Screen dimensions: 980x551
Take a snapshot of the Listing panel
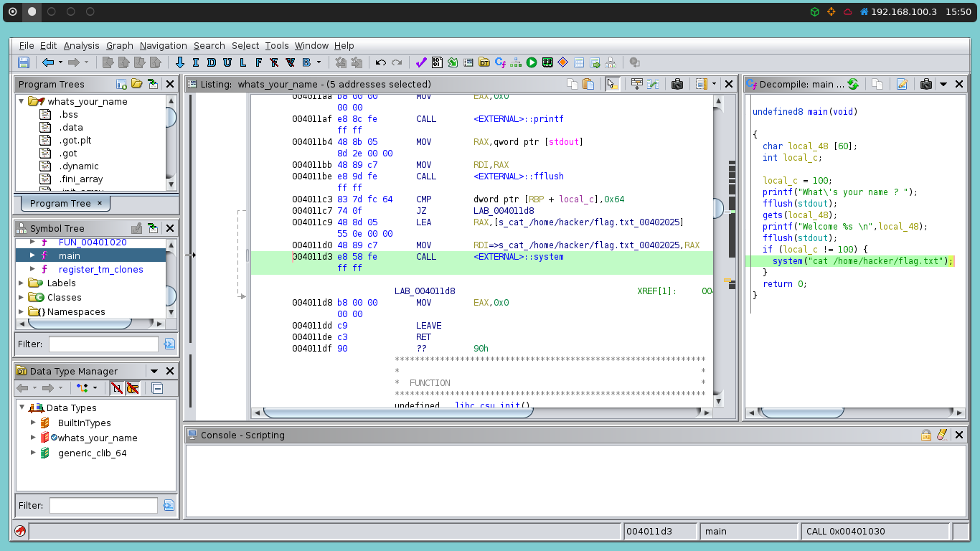(x=677, y=84)
